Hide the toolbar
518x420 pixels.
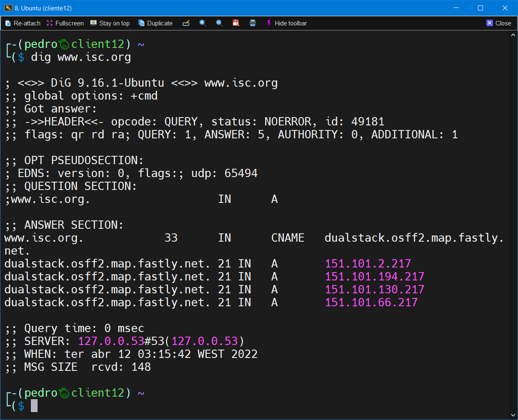287,23
